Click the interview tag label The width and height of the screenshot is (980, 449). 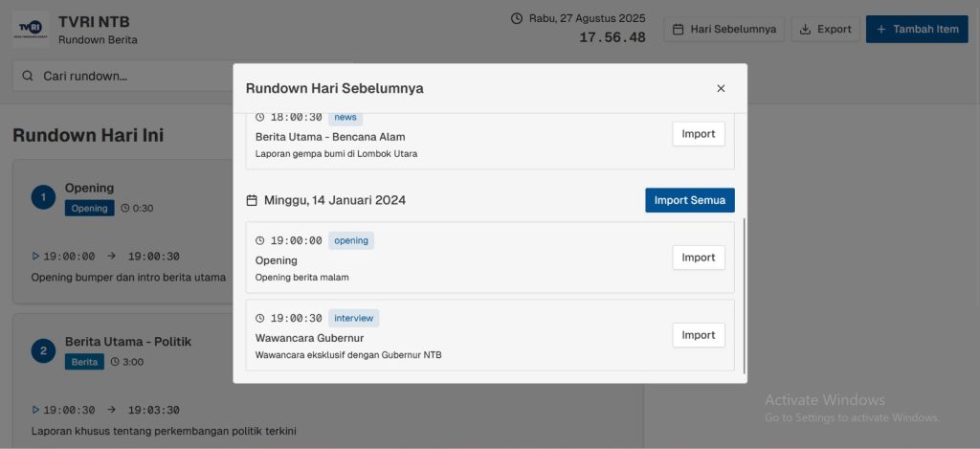[354, 318]
